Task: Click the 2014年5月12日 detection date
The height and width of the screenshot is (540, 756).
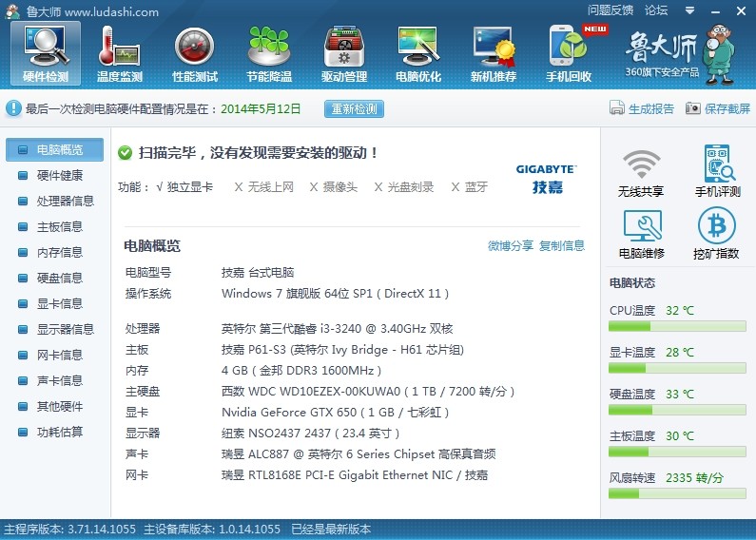Action: coord(261,109)
